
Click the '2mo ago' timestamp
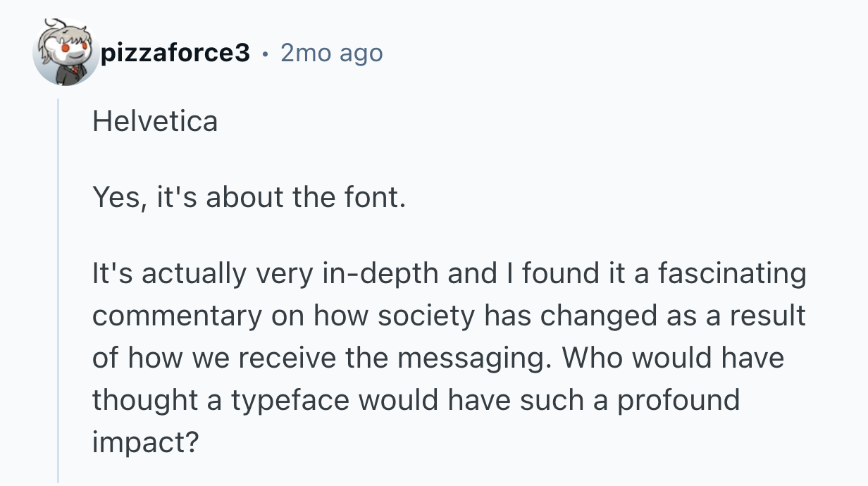(x=331, y=53)
